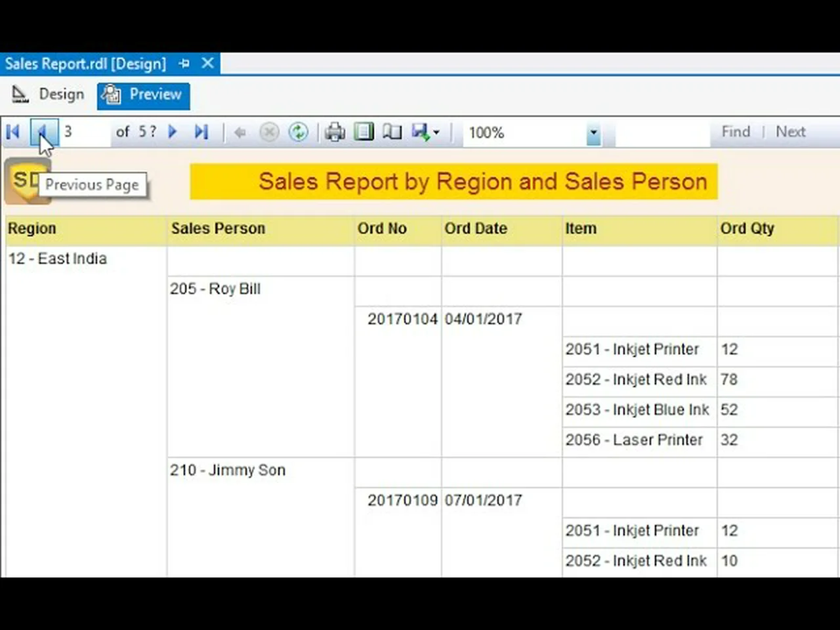Click the Find button

(735, 132)
